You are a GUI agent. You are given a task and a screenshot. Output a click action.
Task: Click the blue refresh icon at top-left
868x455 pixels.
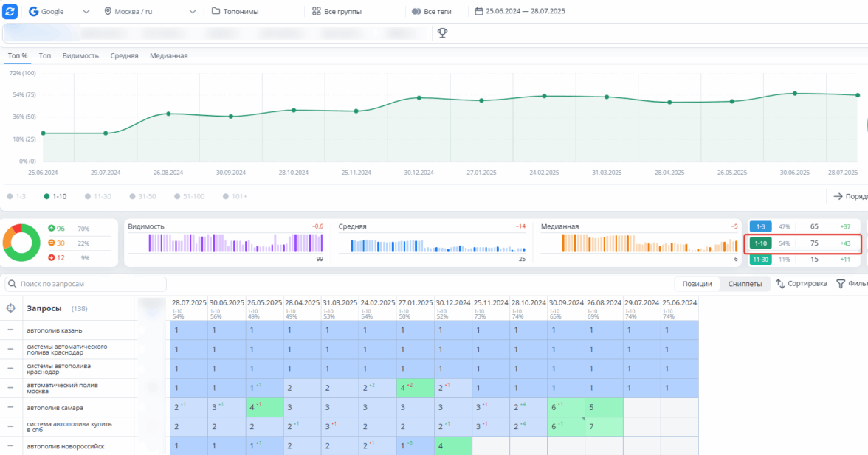(x=10, y=11)
